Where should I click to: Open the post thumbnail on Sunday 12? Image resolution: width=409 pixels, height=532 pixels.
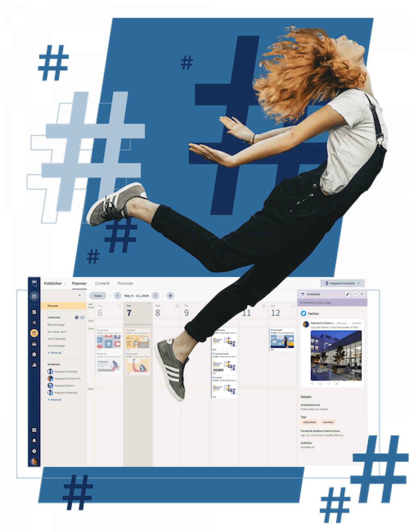pyautogui.click(x=282, y=341)
